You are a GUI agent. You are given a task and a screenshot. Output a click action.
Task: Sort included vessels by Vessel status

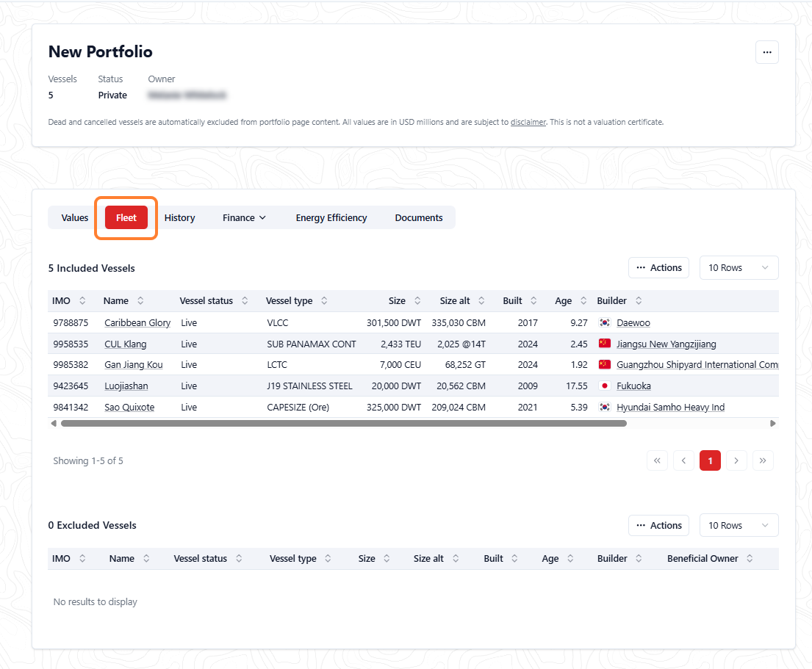(245, 300)
